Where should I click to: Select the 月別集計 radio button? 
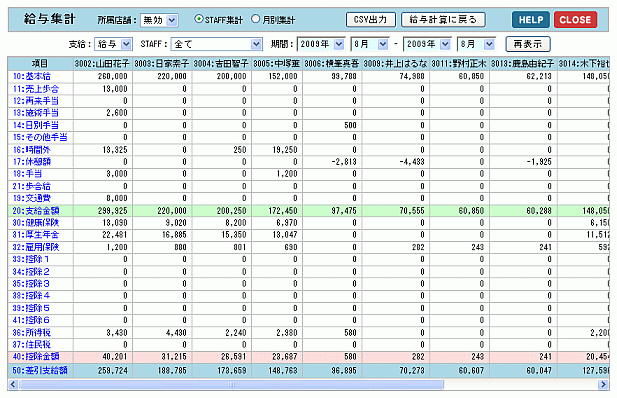tap(255, 19)
